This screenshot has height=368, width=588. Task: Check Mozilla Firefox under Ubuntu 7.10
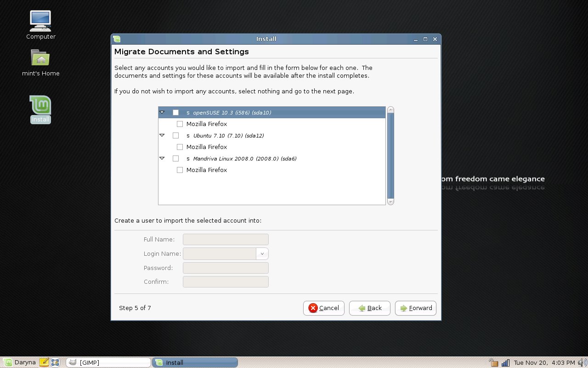pos(180,147)
